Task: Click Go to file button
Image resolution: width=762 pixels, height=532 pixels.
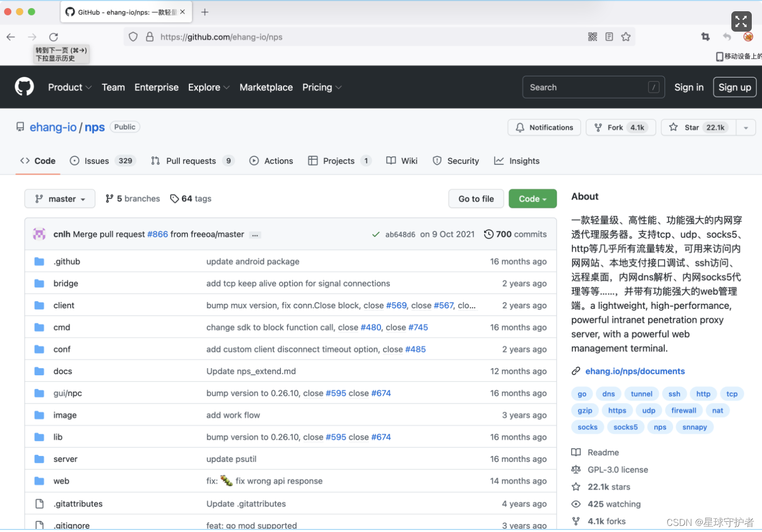Action: [476, 199]
